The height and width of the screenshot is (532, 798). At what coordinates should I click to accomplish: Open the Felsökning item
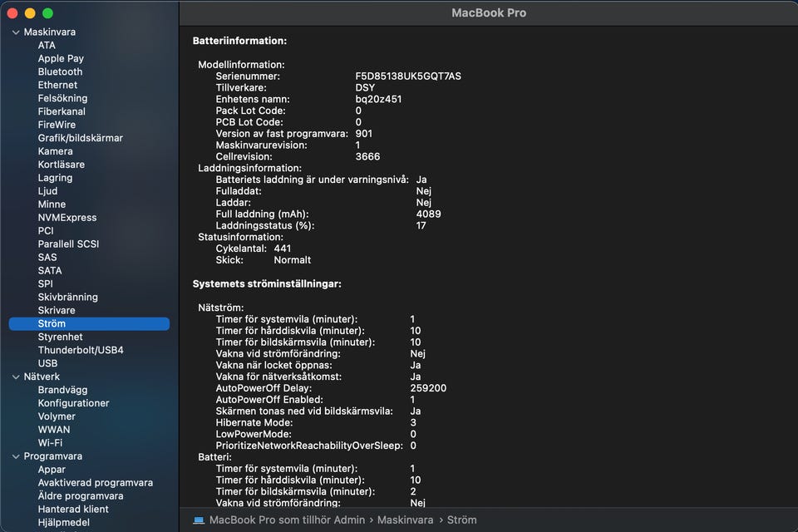(x=62, y=98)
